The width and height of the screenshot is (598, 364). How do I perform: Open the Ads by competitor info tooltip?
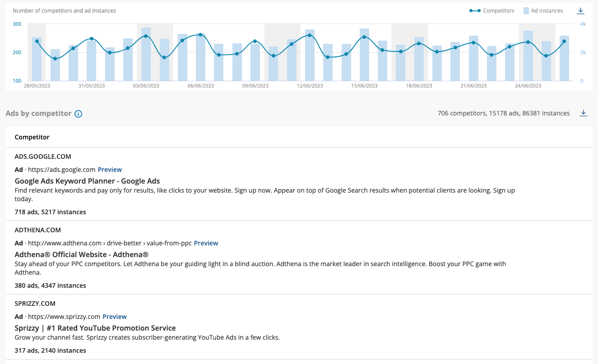tap(78, 114)
